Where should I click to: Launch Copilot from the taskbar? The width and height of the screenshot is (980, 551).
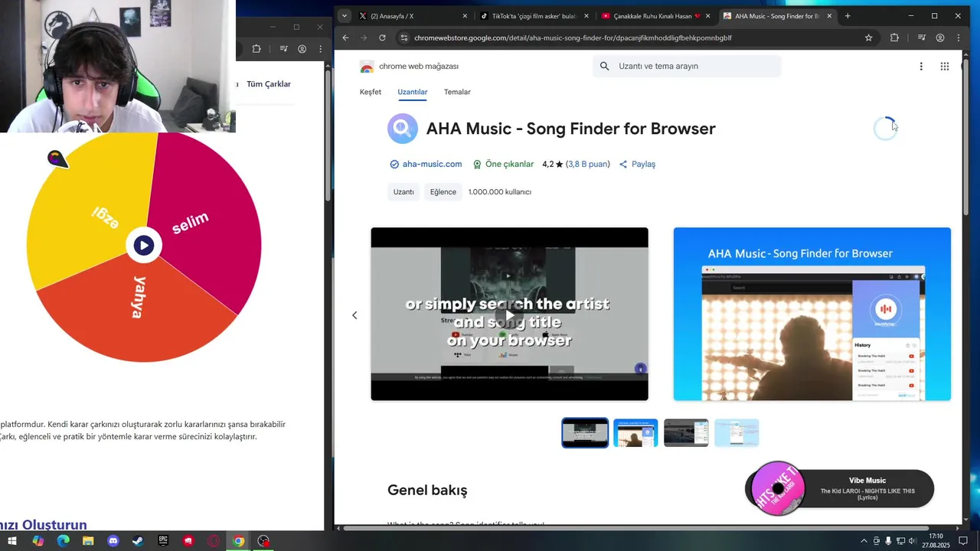(x=38, y=541)
